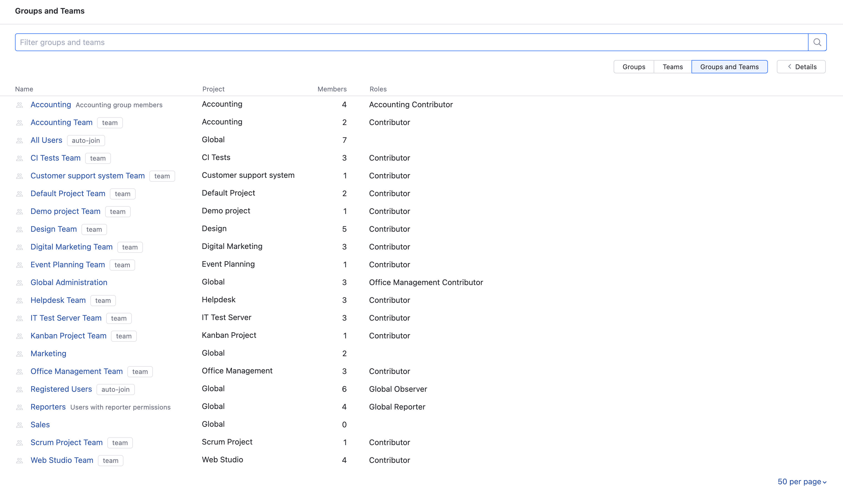Select the Members column header
Viewport: 843px width, 504px height.
[x=332, y=89]
